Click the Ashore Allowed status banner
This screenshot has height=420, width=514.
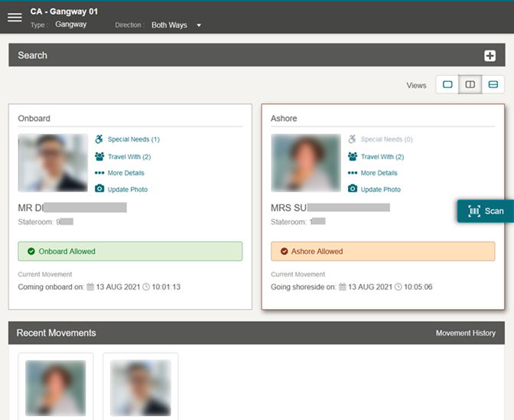coord(383,252)
